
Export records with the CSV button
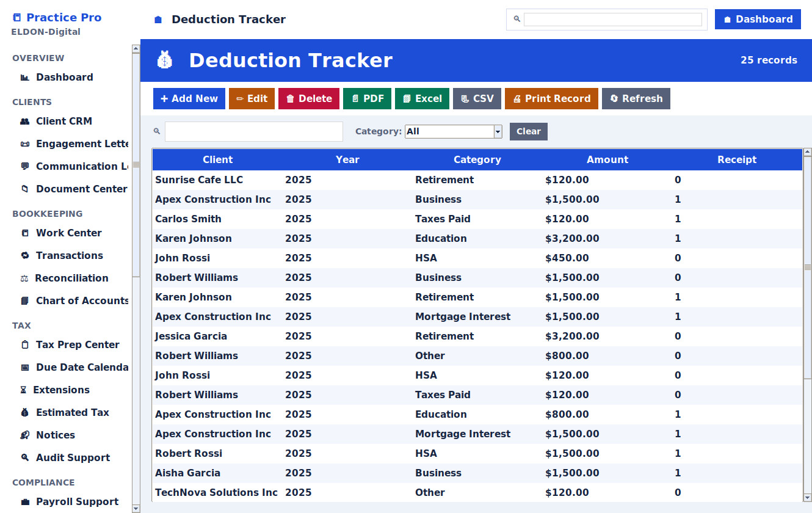pyautogui.click(x=477, y=99)
